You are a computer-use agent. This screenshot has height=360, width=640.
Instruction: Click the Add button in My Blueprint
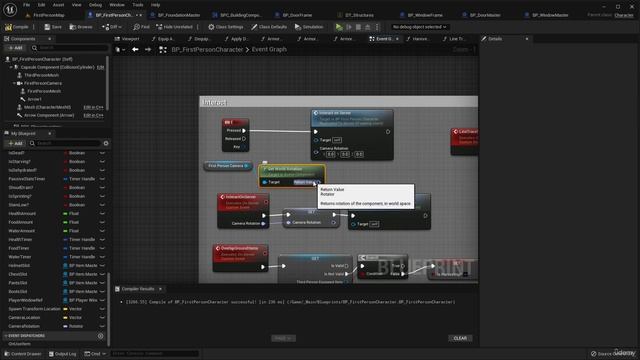(15, 143)
